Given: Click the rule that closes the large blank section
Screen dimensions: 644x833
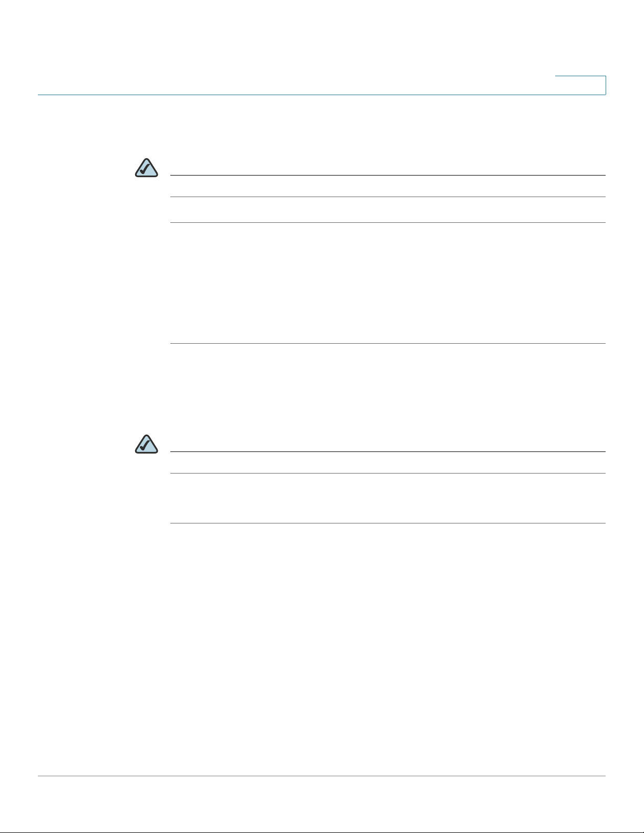Looking at the screenshot, I should pos(389,343).
